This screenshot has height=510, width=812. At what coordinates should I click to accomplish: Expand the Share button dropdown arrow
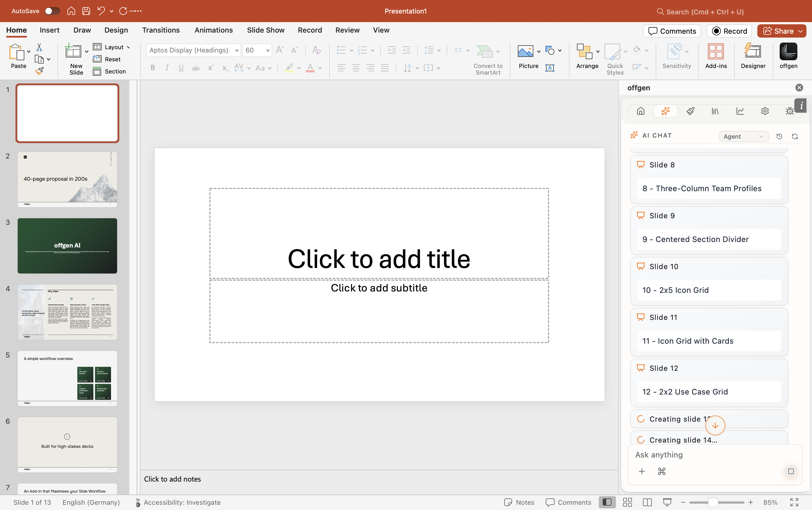(800, 31)
